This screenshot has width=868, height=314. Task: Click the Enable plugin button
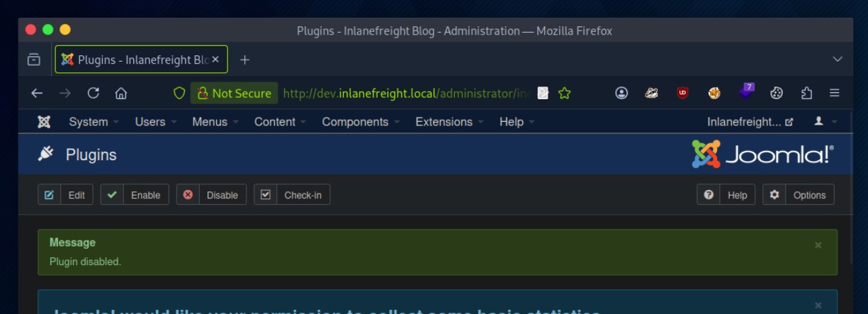(135, 195)
